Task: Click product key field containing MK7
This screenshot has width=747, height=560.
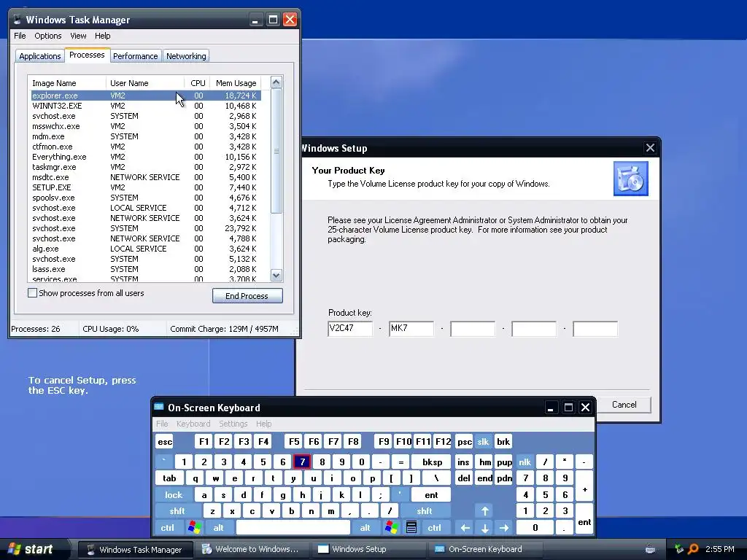Action: (x=411, y=329)
